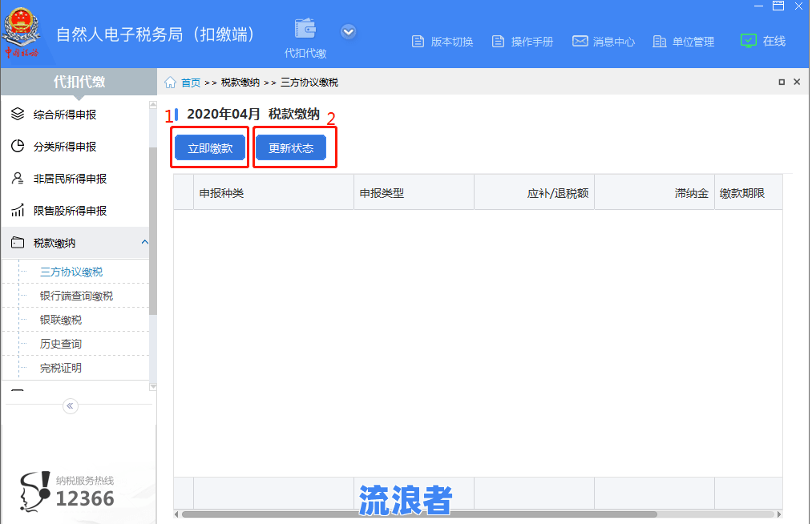Click the 在线 online status indicator
Screen dimensions: 812x524
tap(763, 41)
